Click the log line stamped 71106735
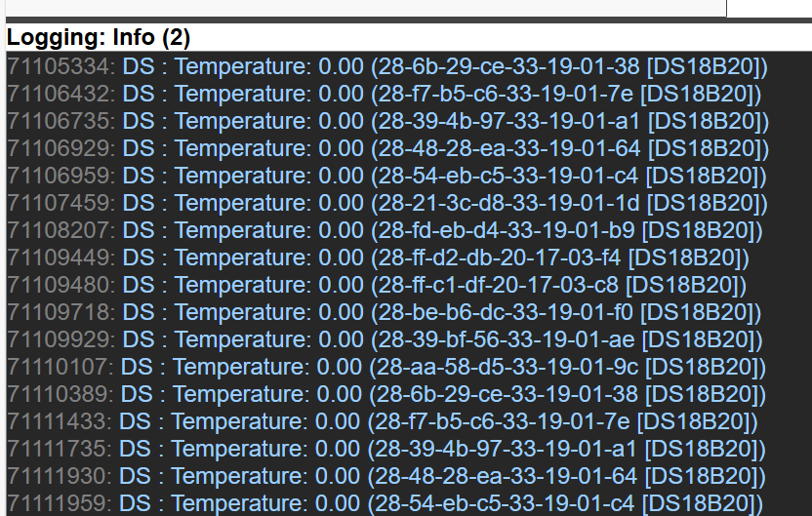Viewport: 812px width, 516px height. click(387, 122)
